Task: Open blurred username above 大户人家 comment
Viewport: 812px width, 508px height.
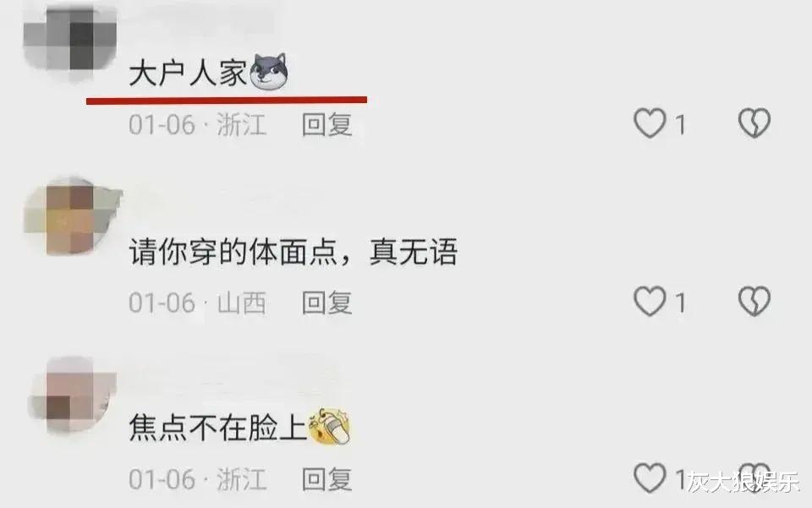Action: click(x=202, y=20)
